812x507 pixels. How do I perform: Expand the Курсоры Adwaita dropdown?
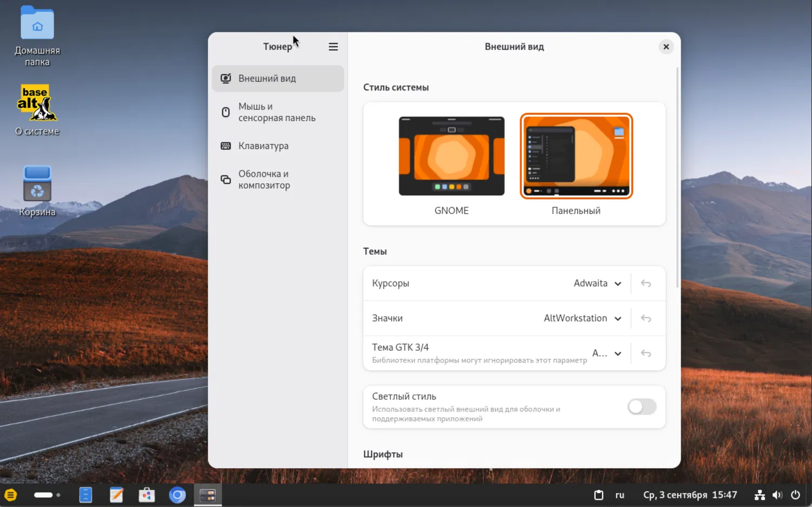pos(598,284)
